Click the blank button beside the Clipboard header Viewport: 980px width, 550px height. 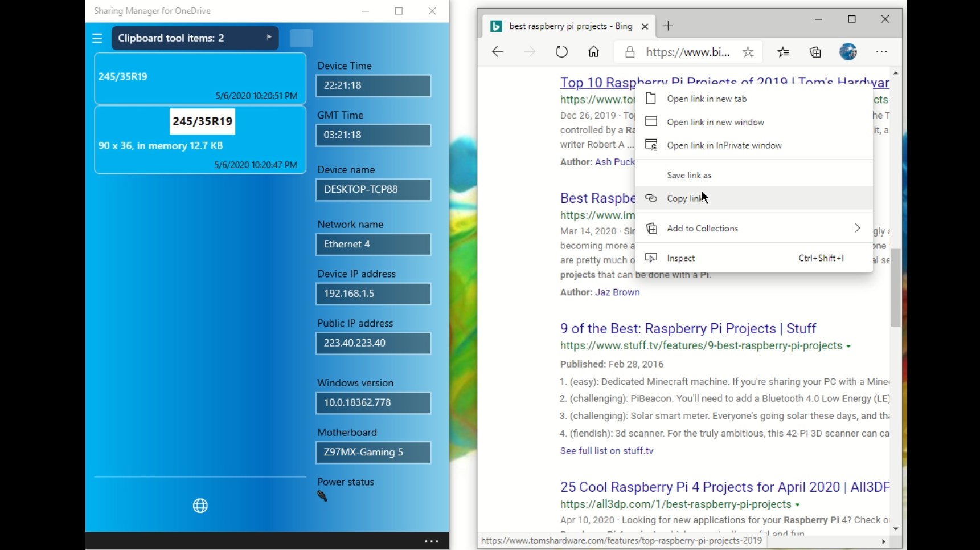click(301, 38)
